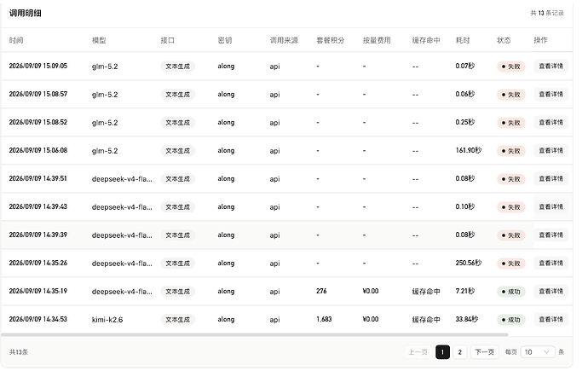View details for the 14:35:26 call
588x371 pixels.
(x=551, y=263)
